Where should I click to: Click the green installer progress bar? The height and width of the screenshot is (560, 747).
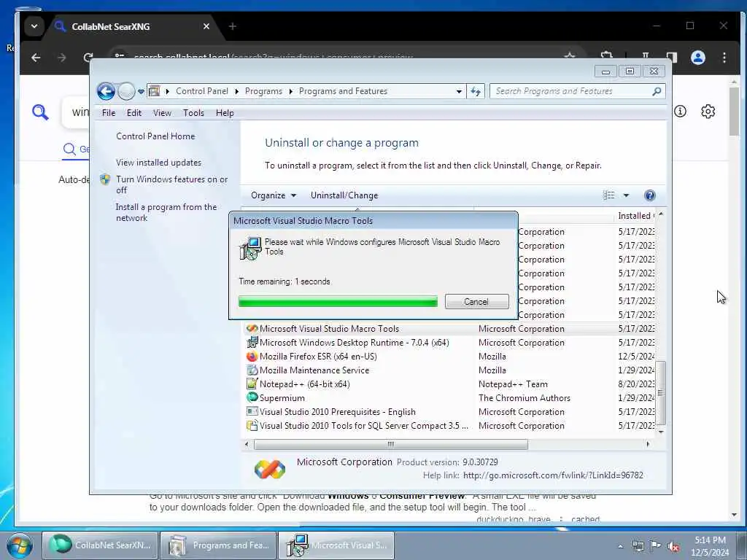click(x=338, y=301)
